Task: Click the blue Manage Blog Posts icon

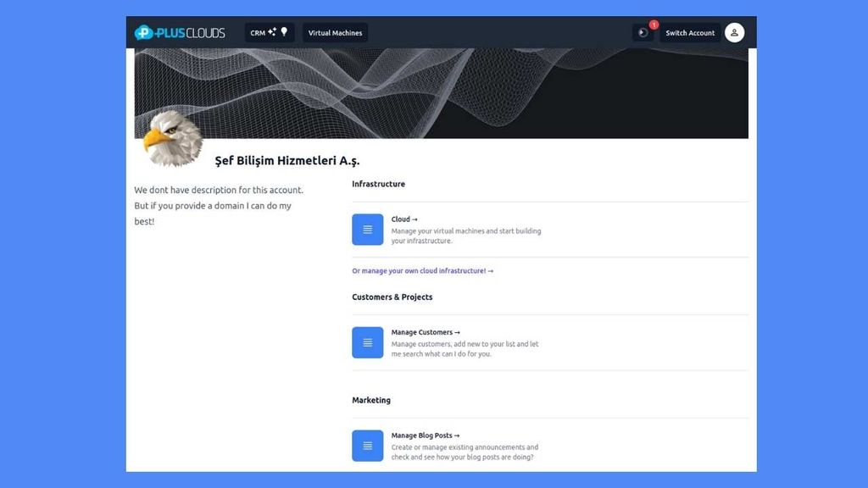Action: (367, 446)
